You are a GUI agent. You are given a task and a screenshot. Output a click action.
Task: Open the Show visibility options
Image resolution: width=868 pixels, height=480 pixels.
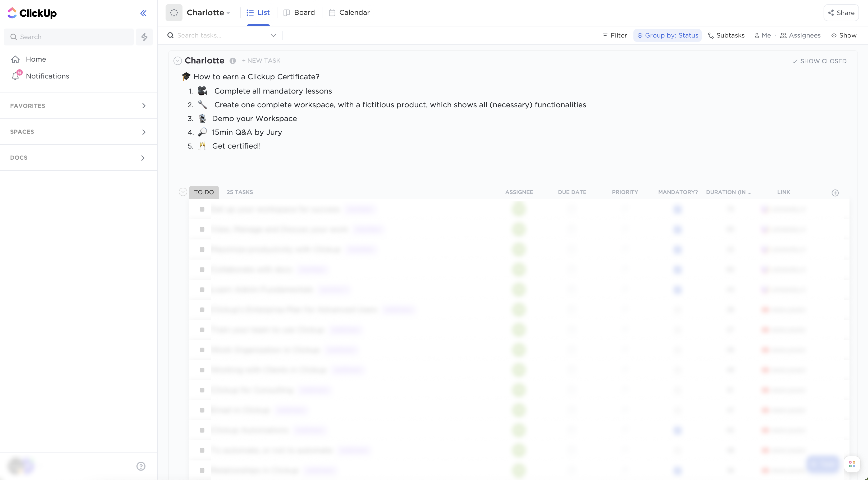coord(844,35)
